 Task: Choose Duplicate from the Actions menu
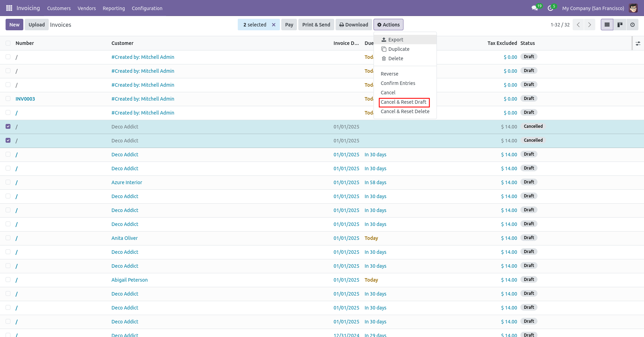click(405, 49)
